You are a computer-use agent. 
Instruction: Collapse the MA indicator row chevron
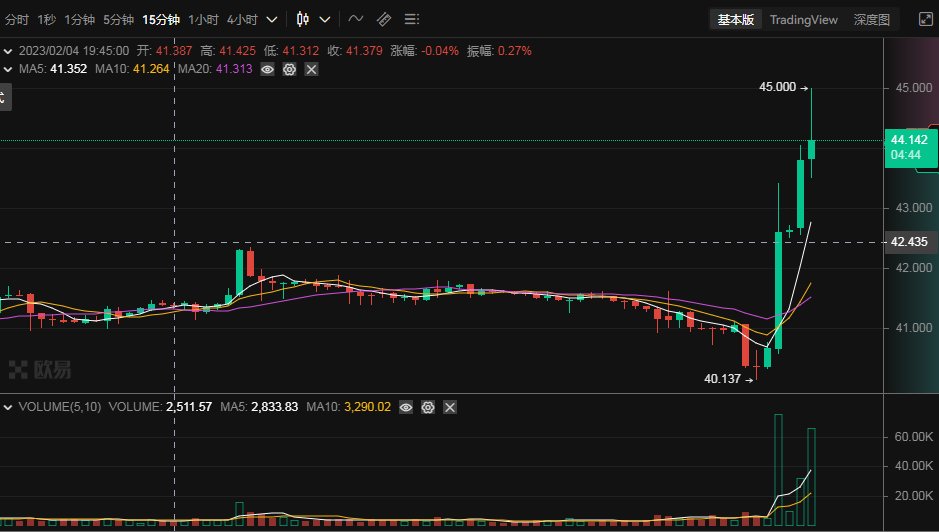point(8,69)
